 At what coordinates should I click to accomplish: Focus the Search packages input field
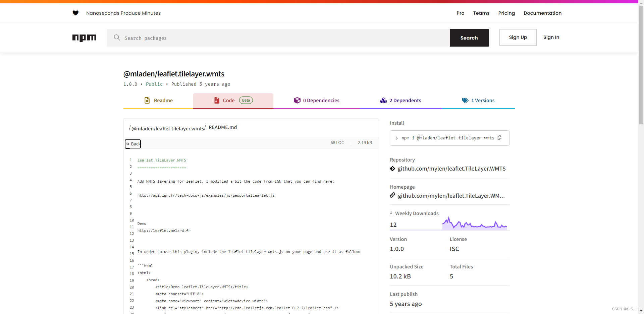pyautogui.click(x=278, y=38)
